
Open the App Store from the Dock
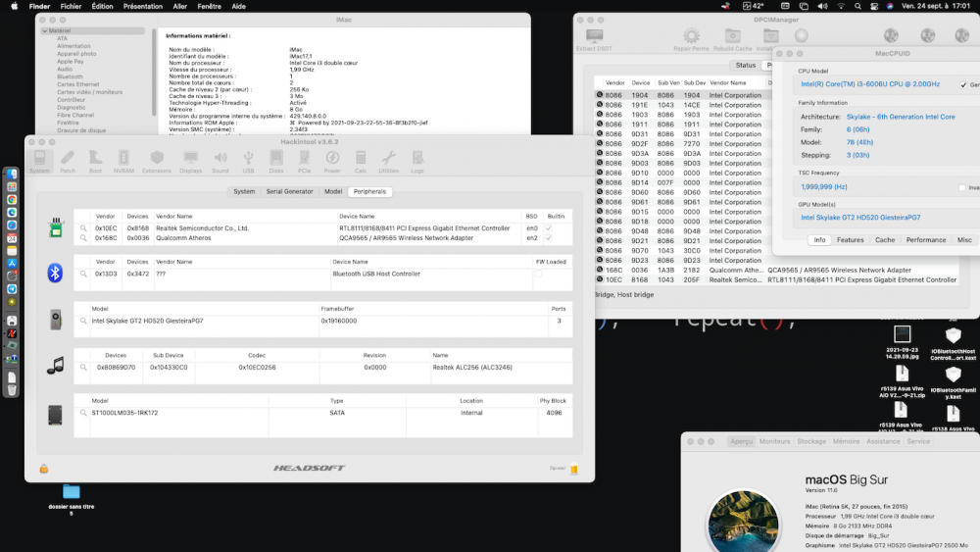12,263
